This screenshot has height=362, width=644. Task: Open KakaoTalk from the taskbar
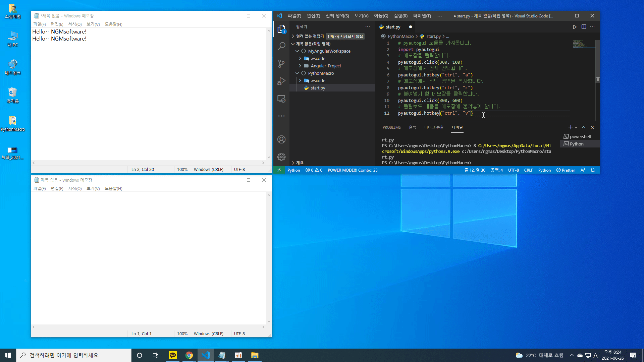click(173, 355)
